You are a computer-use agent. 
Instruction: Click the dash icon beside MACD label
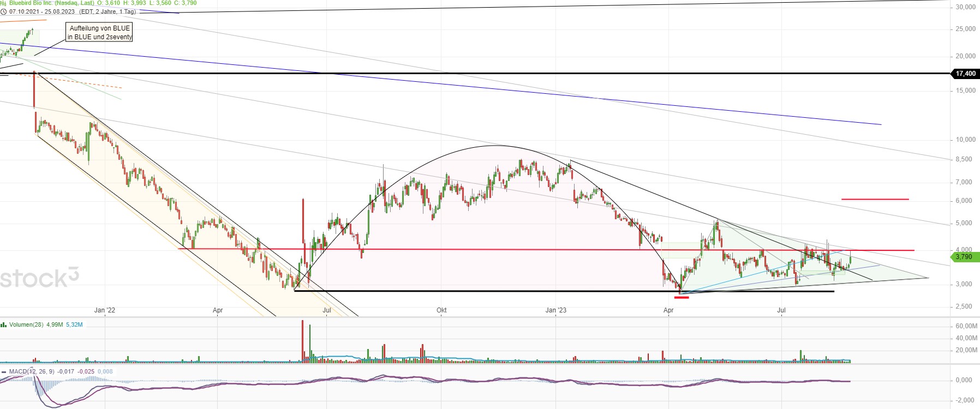pyautogui.click(x=4, y=372)
